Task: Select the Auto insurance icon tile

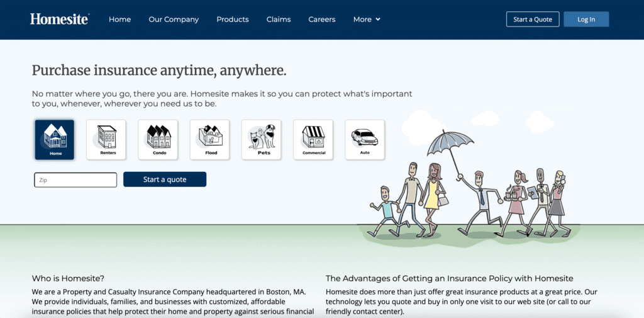Action: click(365, 139)
